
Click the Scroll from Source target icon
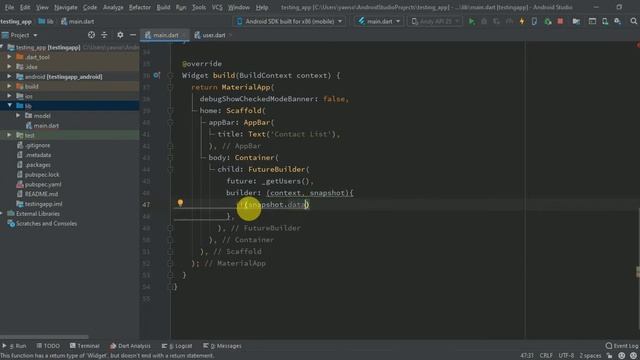[x=91, y=35]
